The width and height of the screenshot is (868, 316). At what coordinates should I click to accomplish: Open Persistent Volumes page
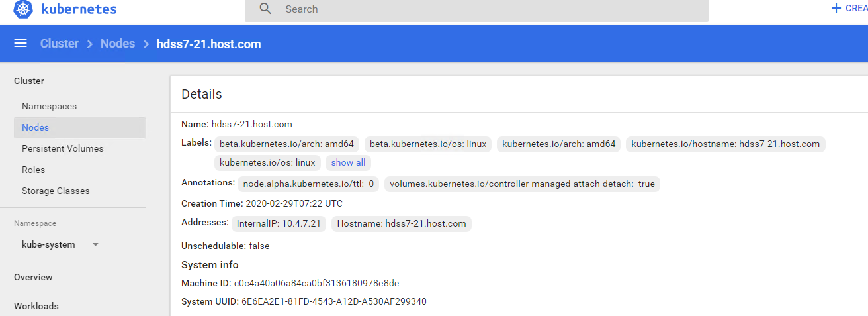(62, 148)
